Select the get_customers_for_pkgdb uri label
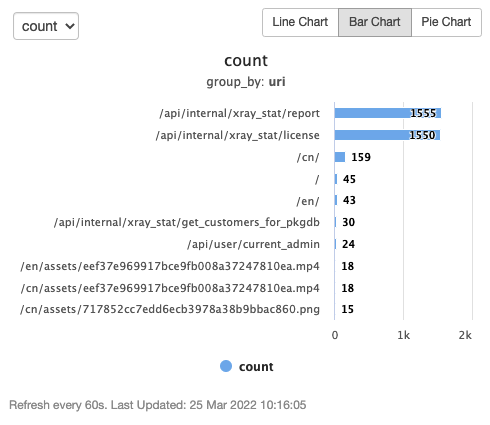Image resolution: width=490 pixels, height=425 pixels. tap(187, 222)
